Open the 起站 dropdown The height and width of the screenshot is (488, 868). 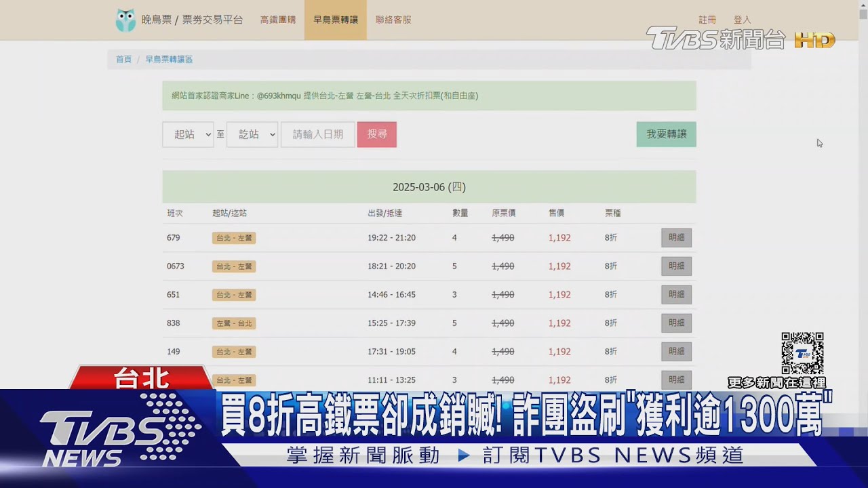coord(188,134)
